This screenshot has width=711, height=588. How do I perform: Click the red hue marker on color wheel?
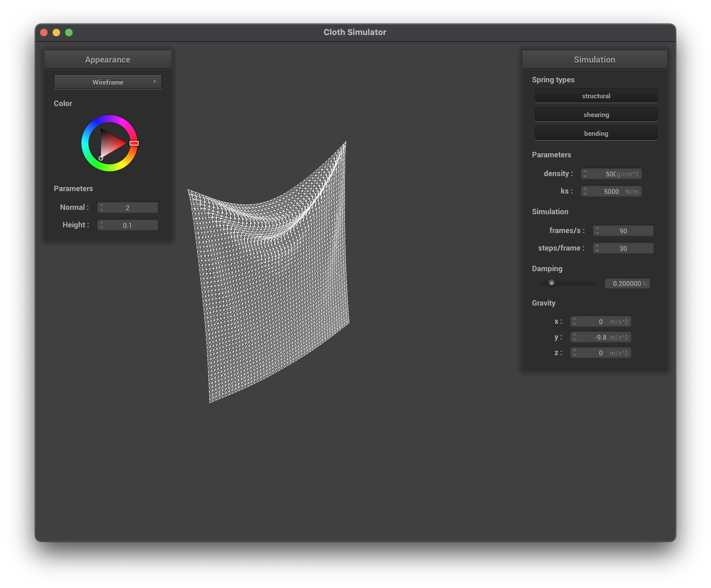point(134,143)
